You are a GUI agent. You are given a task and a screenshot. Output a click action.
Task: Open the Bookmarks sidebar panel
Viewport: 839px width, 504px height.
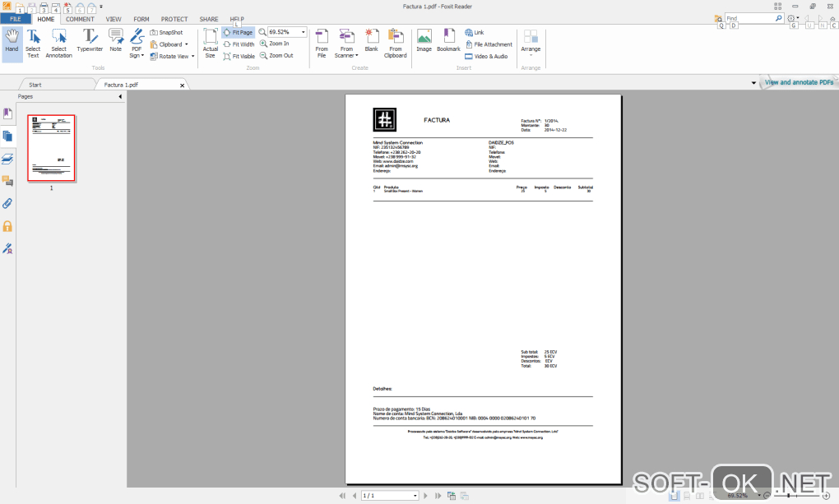(x=7, y=113)
